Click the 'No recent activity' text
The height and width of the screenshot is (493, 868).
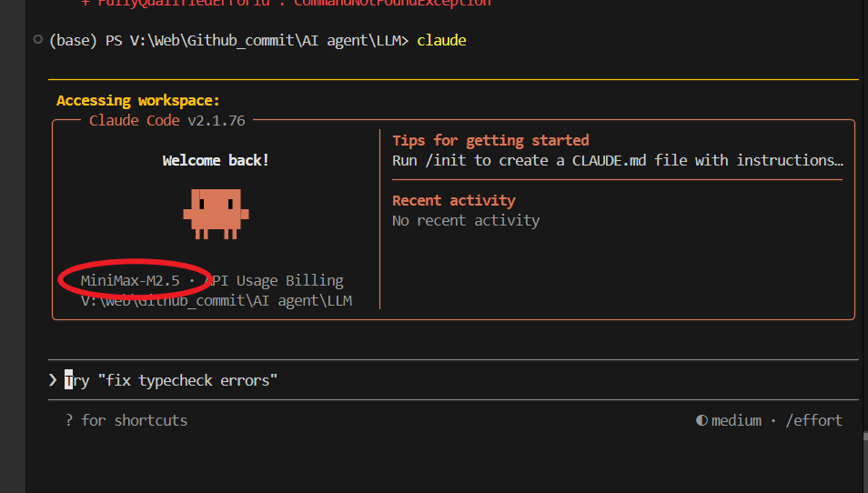click(x=466, y=220)
